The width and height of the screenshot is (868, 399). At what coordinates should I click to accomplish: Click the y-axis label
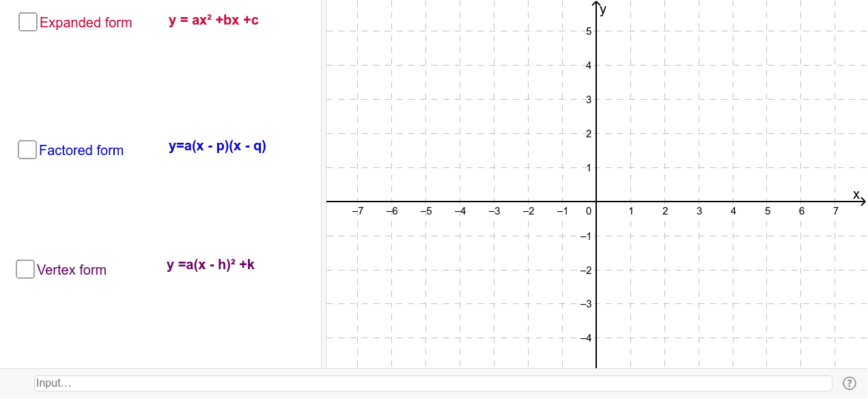click(x=604, y=9)
